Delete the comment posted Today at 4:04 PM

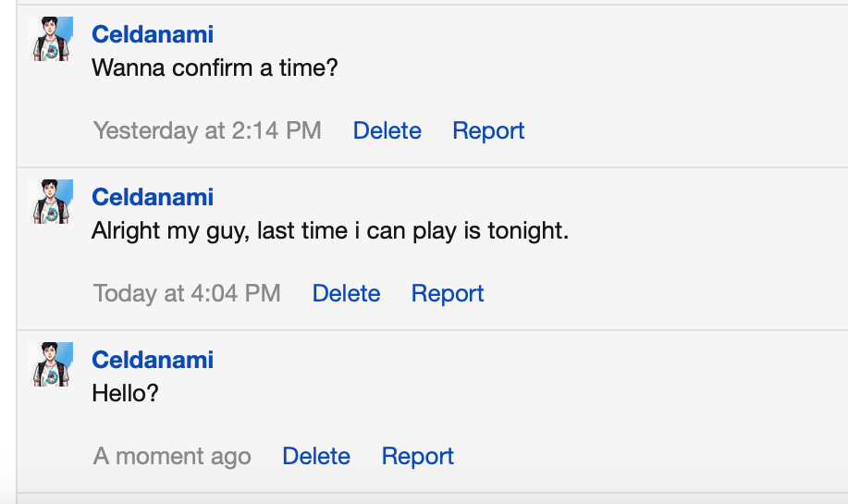tap(346, 294)
